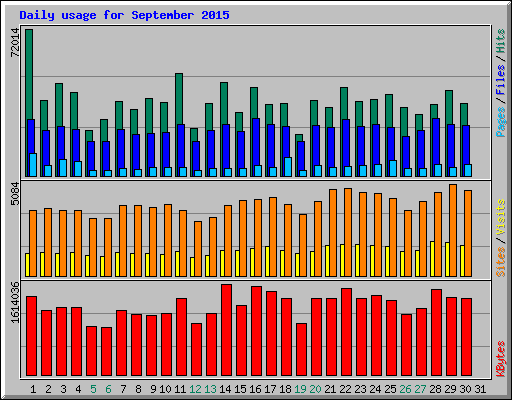Select the tallest green Hits bar for day 1
The image size is (512, 400).
pyautogui.click(x=29, y=73)
